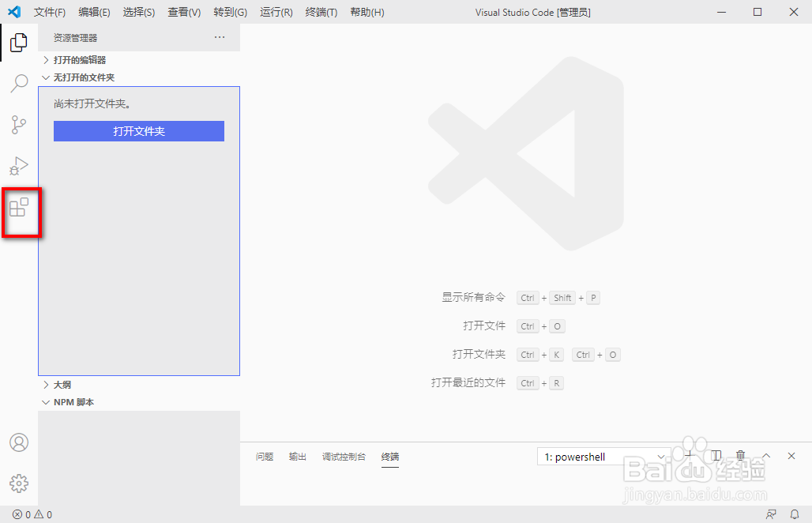Switch to the 问题 panel tab

tap(265, 457)
